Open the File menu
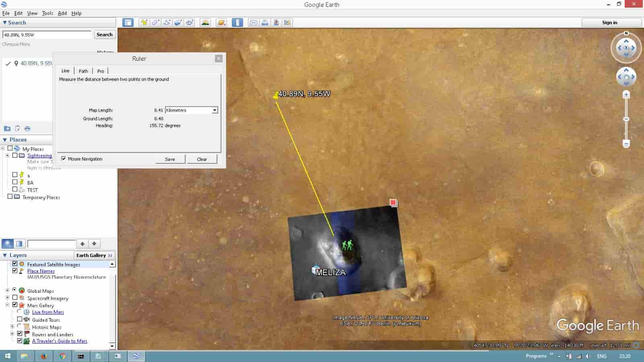 pos(6,13)
